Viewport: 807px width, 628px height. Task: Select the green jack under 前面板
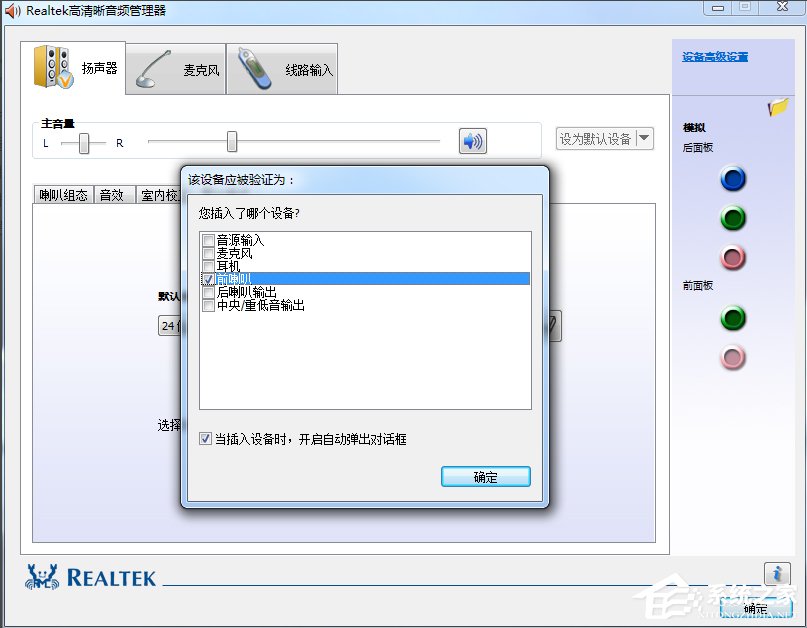[733, 319]
